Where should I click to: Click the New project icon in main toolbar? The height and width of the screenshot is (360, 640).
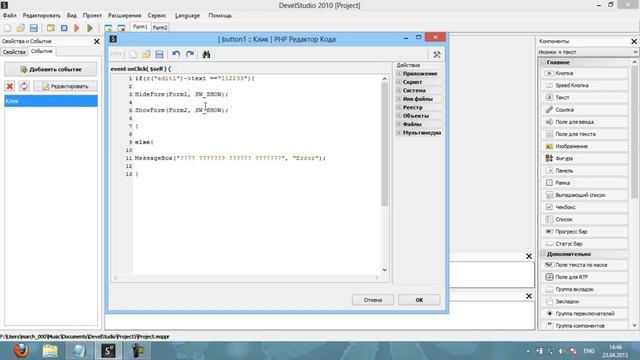(x=7, y=28)
